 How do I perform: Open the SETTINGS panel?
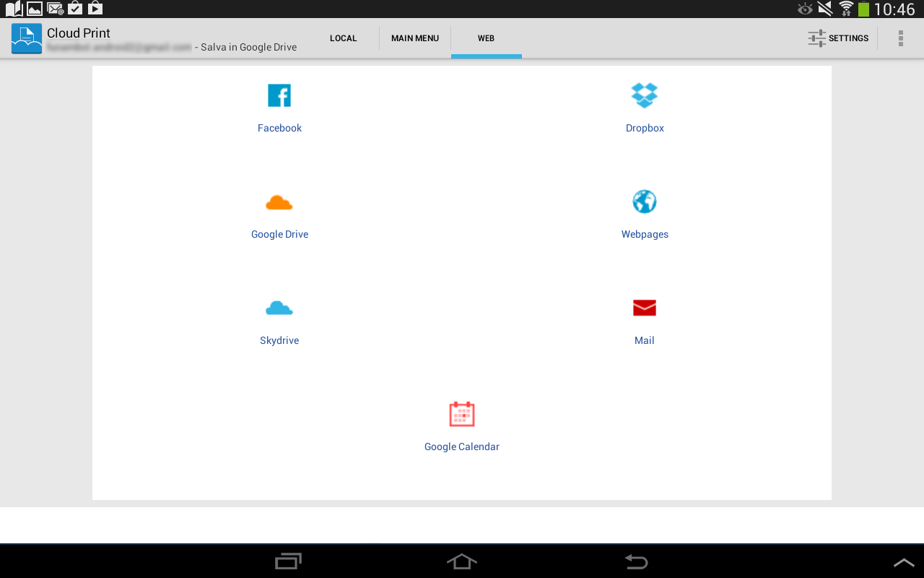[x=838, y=38]
